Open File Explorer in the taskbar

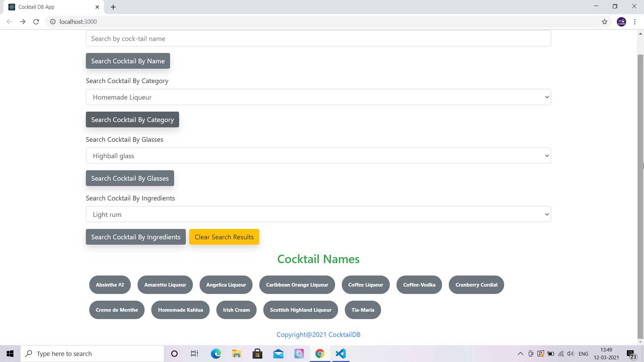point(236,354)
